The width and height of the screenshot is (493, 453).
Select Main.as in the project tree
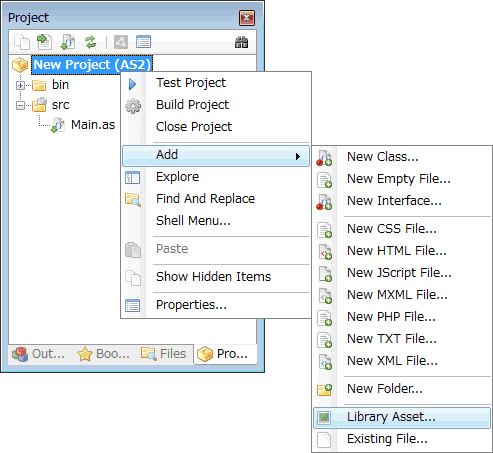[x=93, y=125]
